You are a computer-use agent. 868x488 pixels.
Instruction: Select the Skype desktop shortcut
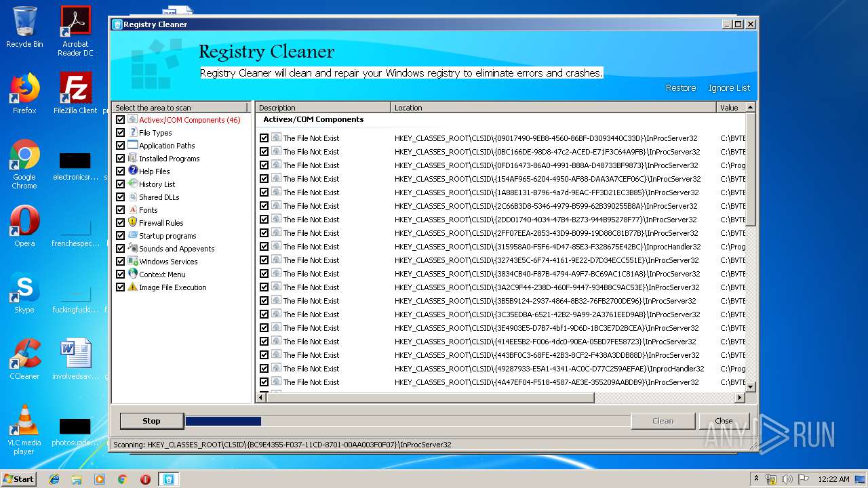coord(24,293)
